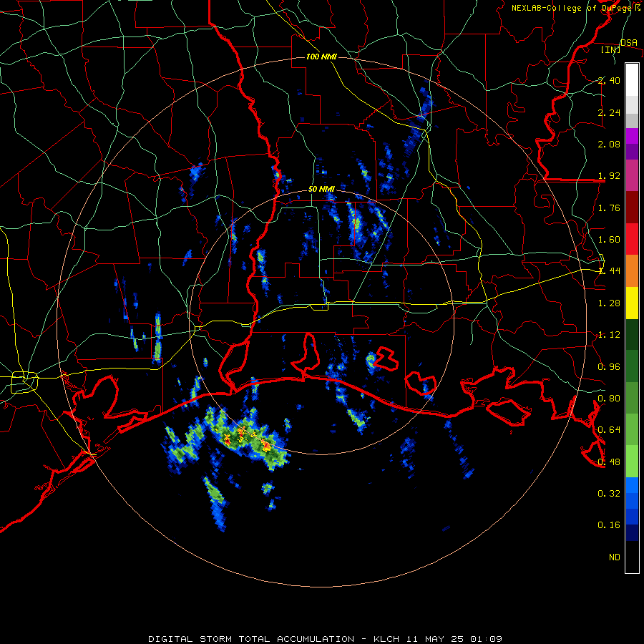Click the 0.16 legend value
The width and height of the screenshot is (644, 644).
(x=609, y=525)
